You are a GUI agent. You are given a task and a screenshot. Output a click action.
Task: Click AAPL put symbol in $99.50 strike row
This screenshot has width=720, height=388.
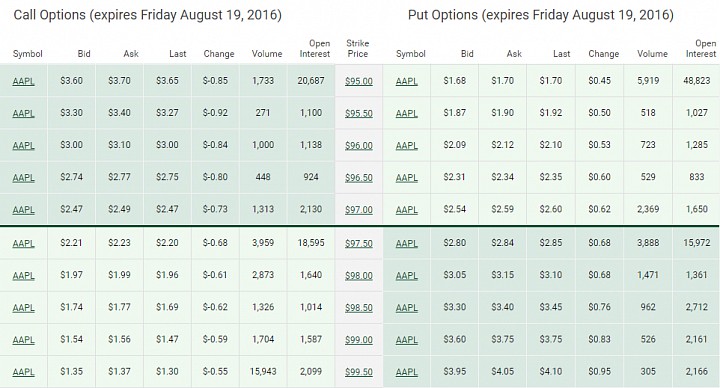407,372
